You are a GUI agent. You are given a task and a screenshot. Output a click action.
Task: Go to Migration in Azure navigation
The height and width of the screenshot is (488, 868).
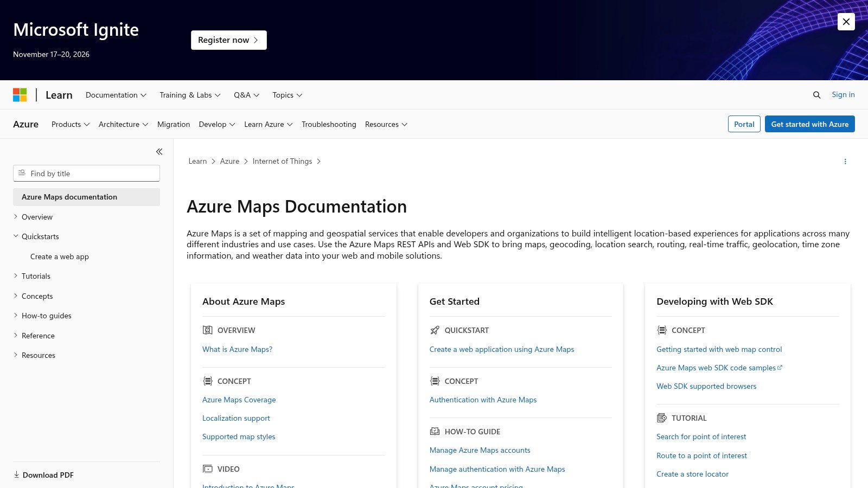point(174,124)
